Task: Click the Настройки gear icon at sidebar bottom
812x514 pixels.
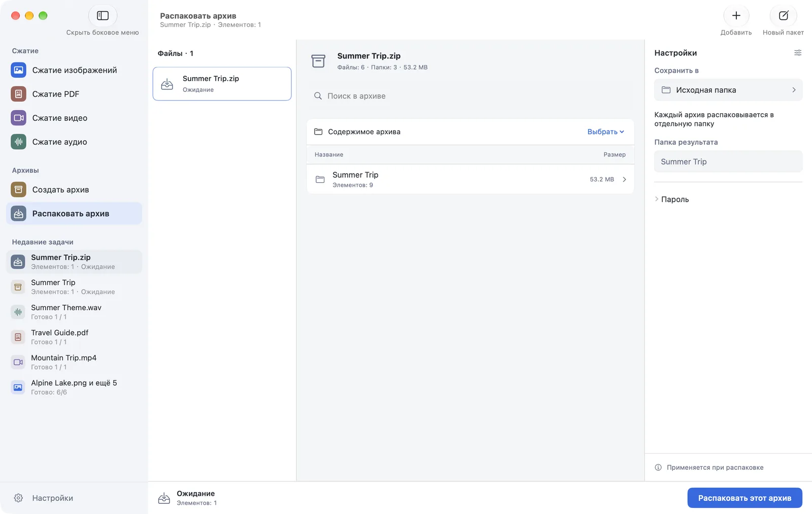Action: [x=18, y=498]
